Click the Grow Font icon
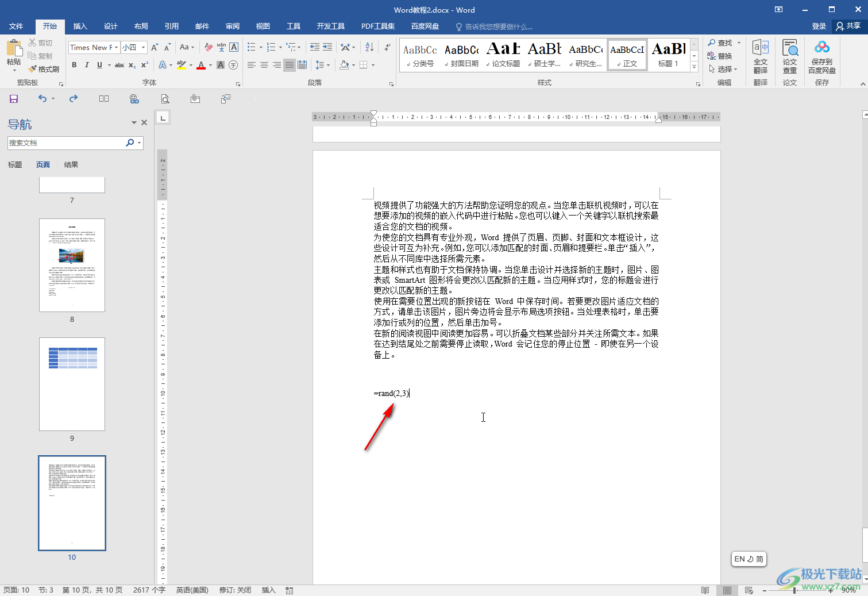The width and height of the screenshot is (868, 596). point(155,47)
